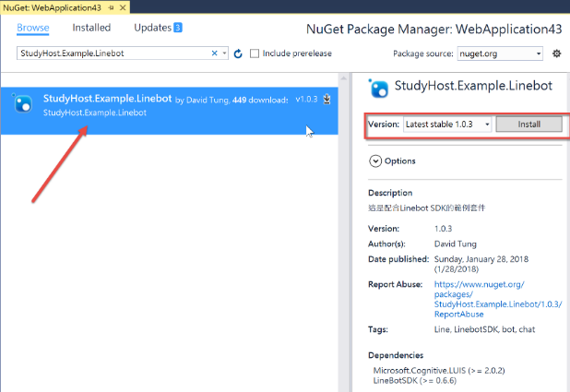The height and width of the screenshot is (392, 570).
Task: Expand the Options section
Action: [x=375, y=161]
